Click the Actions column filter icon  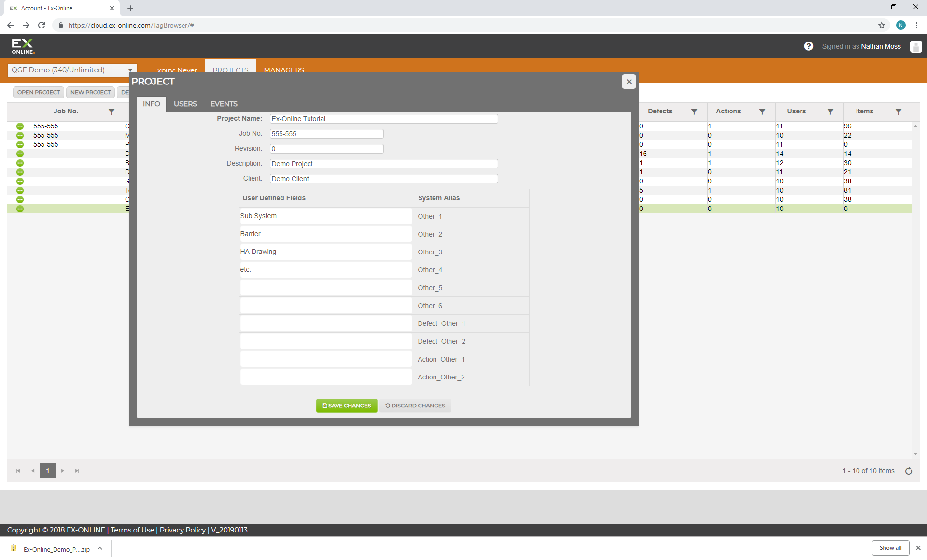762,112
